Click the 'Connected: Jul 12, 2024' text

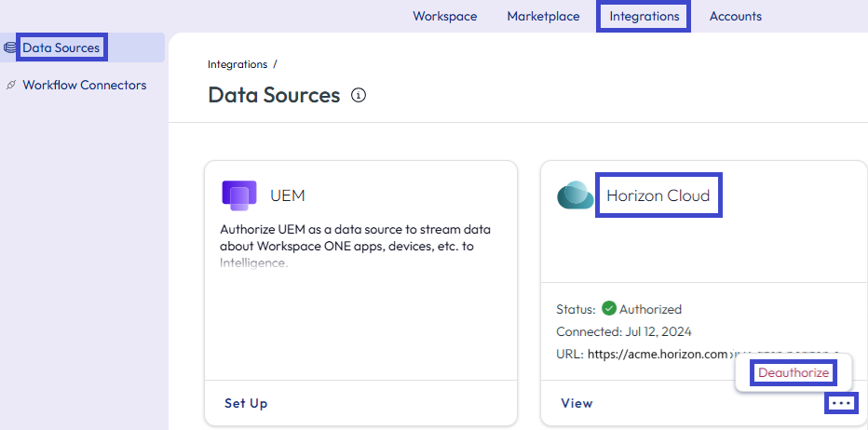tap(623, 331)
